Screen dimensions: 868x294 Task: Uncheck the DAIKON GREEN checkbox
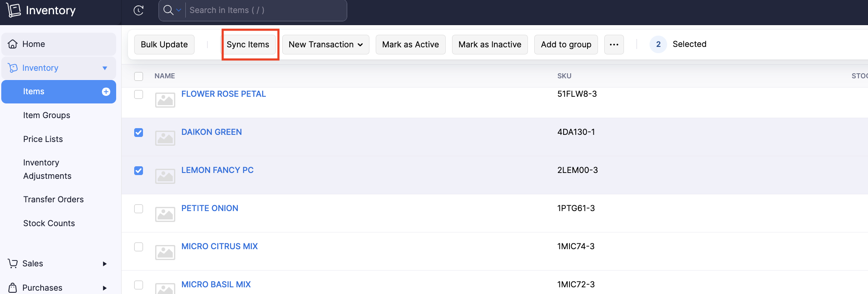[138, 132]
